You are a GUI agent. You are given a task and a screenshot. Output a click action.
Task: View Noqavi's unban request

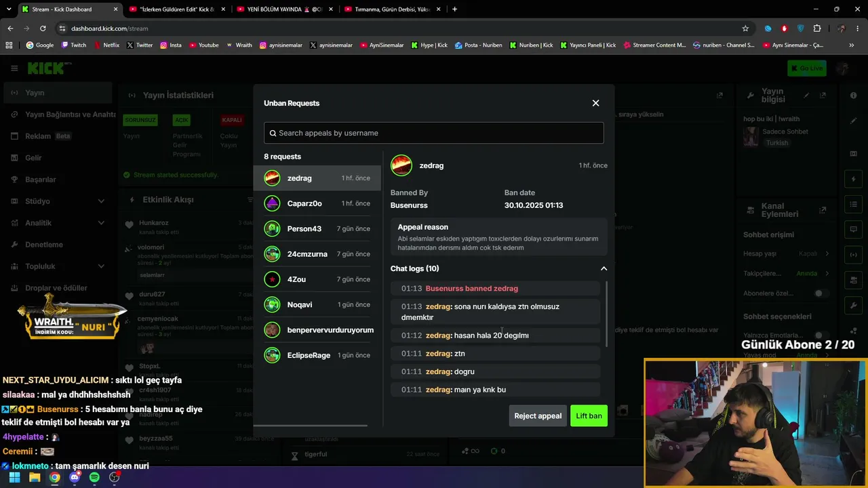317,304
